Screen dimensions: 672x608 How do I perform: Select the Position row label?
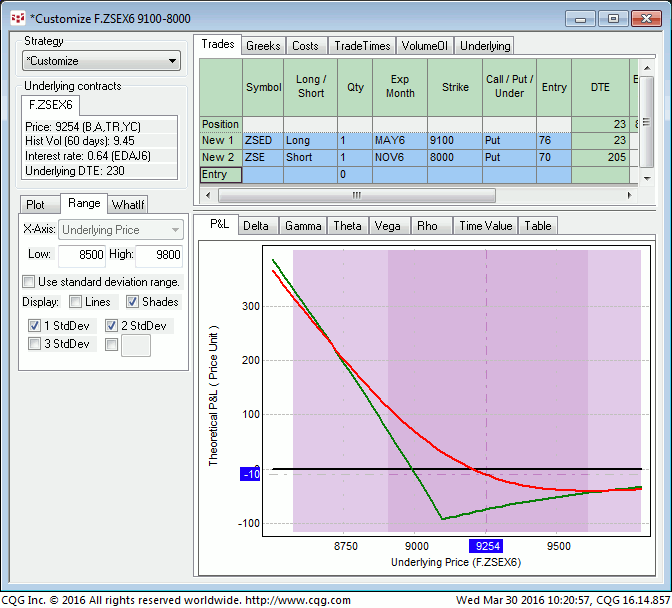point(221,124)
